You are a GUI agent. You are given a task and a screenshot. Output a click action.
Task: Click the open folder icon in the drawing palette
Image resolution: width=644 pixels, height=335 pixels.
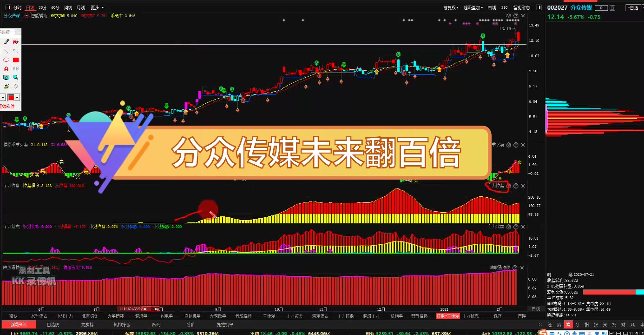[7, 86]
